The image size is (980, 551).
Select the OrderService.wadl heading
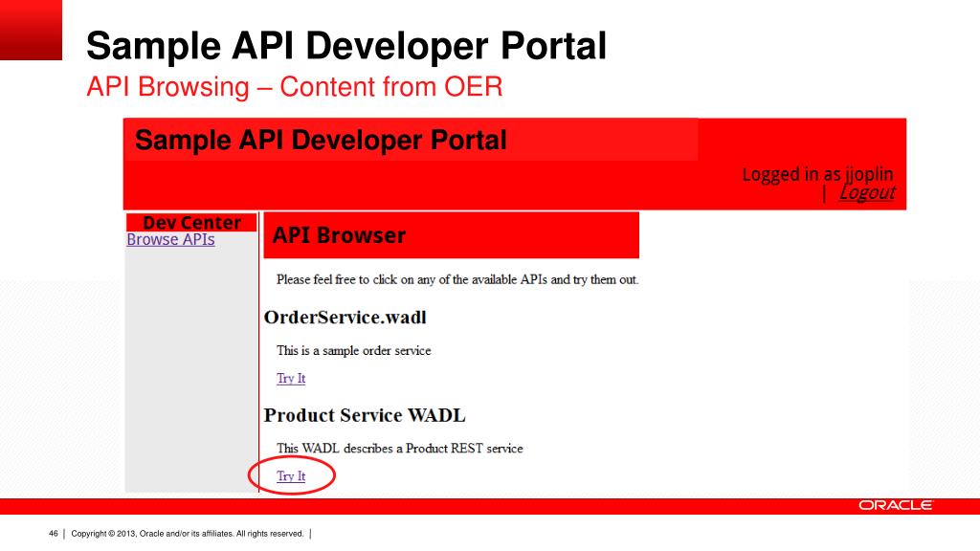click(345, 318)
